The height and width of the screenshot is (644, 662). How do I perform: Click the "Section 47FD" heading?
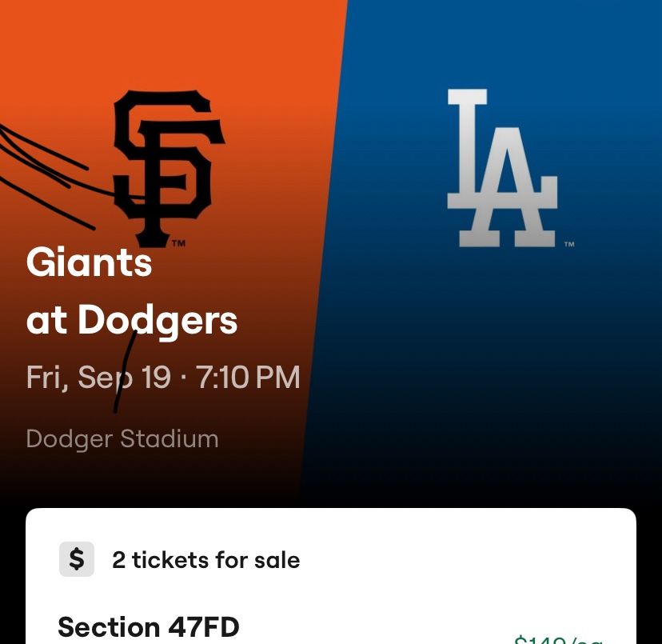149,626
